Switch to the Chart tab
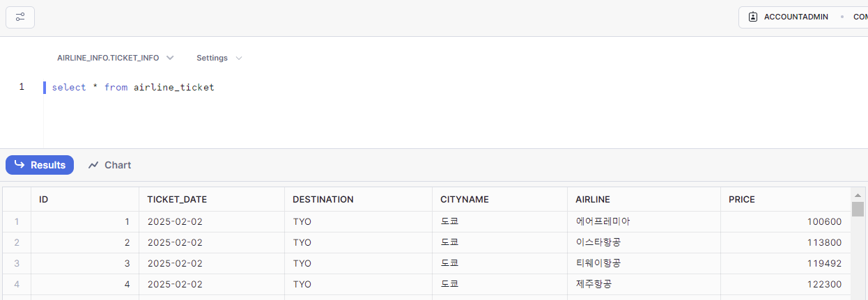868x300 pixels. [109, 165]
